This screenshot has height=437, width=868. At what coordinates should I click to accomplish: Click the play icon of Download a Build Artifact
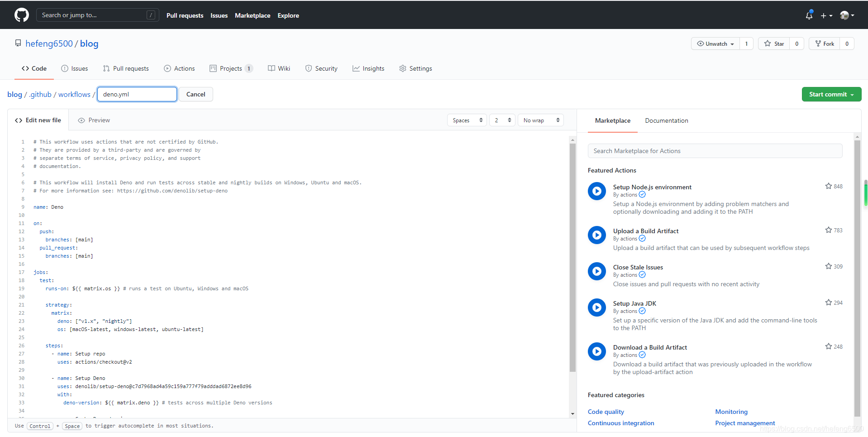(597, 351)
